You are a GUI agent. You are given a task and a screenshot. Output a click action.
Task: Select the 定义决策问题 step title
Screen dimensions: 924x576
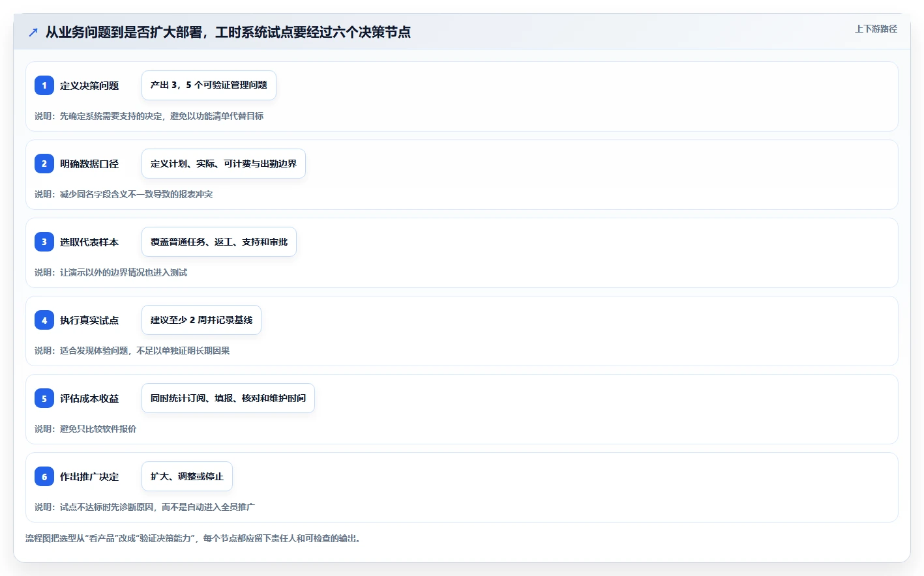pyautogui.click(x=89, y=85)
